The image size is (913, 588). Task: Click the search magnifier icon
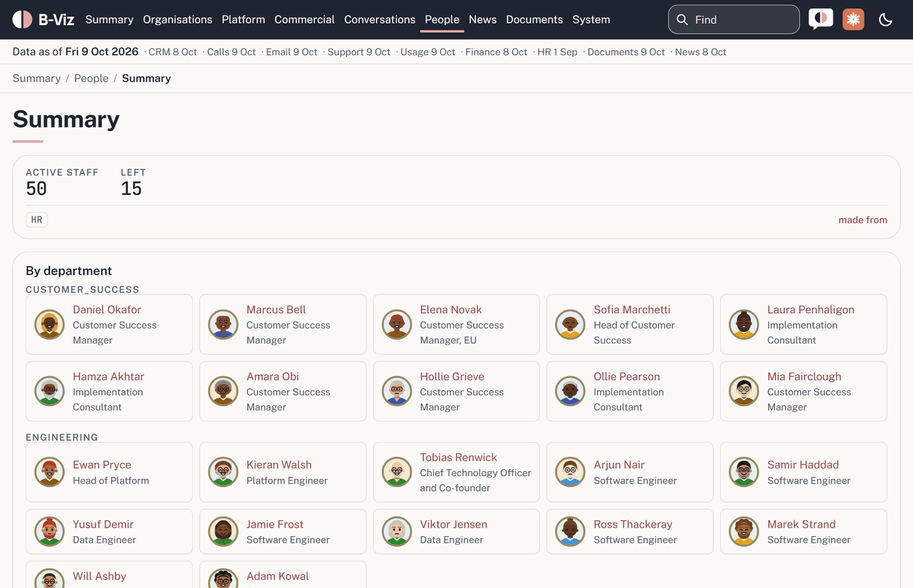point(682,19)
